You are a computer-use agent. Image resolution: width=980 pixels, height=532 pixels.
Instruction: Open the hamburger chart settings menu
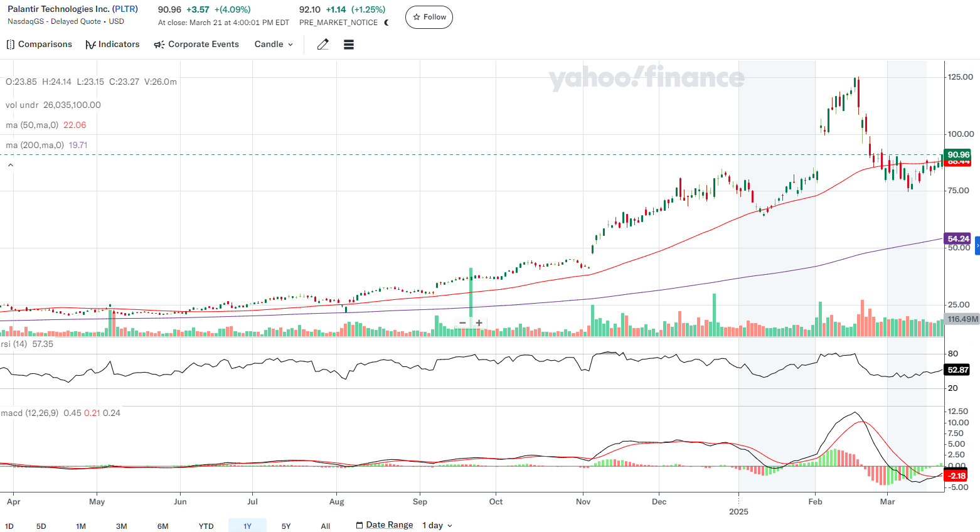tap(349, 45)
